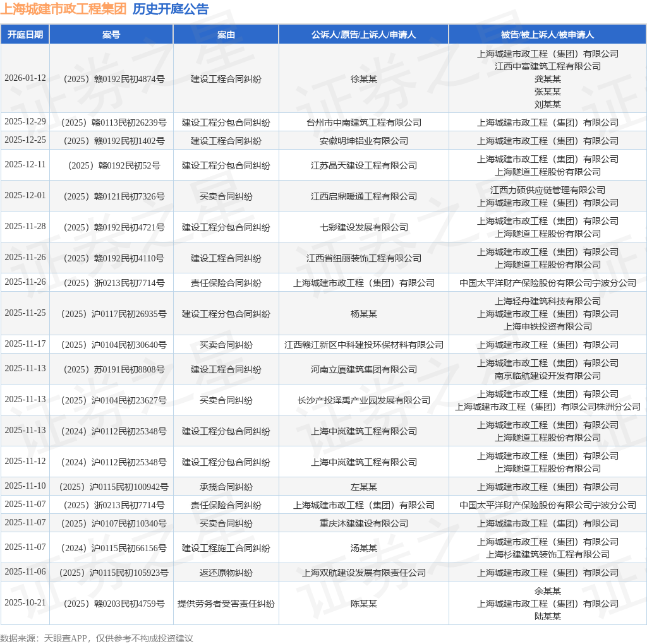Select the 开庭日期 column header
The width and height of the screenshot is (647, 644).
tap(25, 35)
